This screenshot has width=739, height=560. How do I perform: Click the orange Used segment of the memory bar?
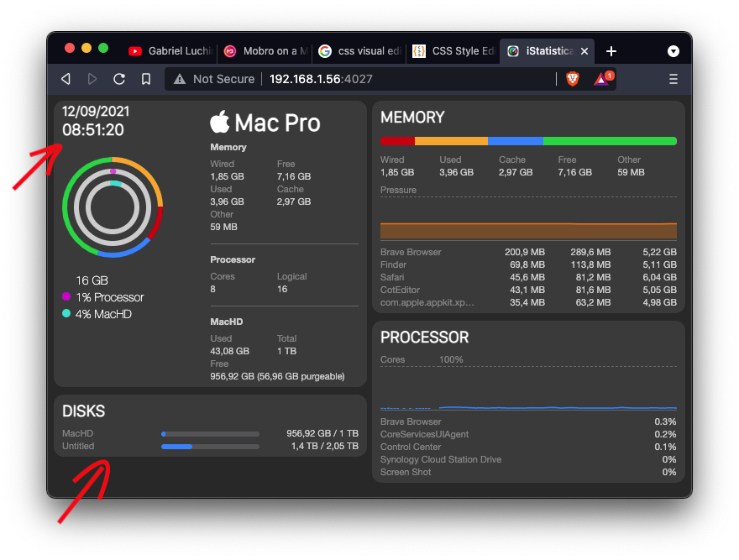(x=451, y=141)
